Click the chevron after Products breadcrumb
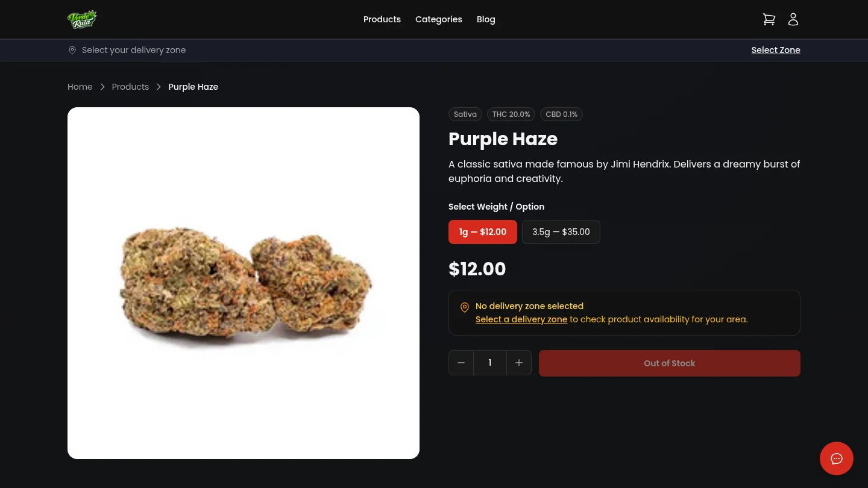 click(159, 87)
